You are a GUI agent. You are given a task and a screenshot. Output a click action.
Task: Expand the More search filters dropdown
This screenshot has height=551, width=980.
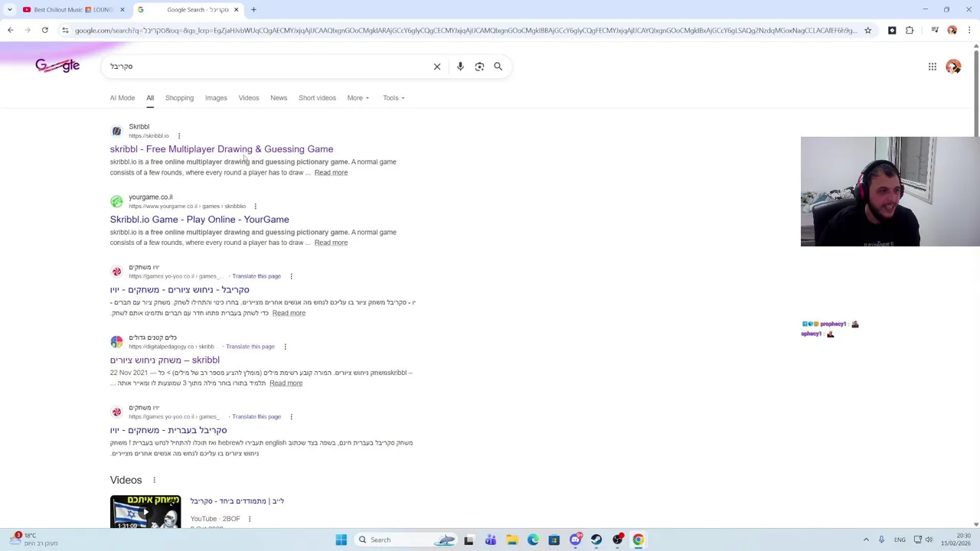[358, 98]
